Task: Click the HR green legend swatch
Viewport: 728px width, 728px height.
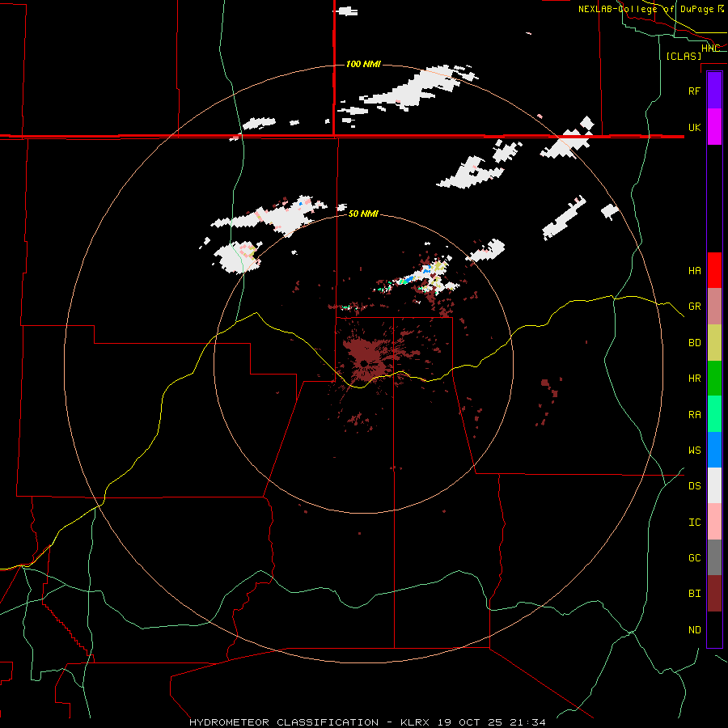Action: [714, 379]
